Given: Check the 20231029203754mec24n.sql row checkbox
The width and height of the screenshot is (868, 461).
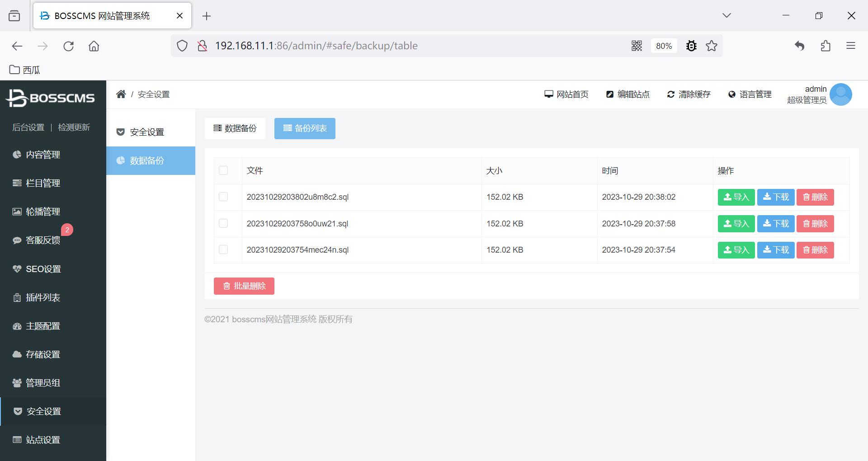Looking at the screenshot, I should click(x=223, y=249).
